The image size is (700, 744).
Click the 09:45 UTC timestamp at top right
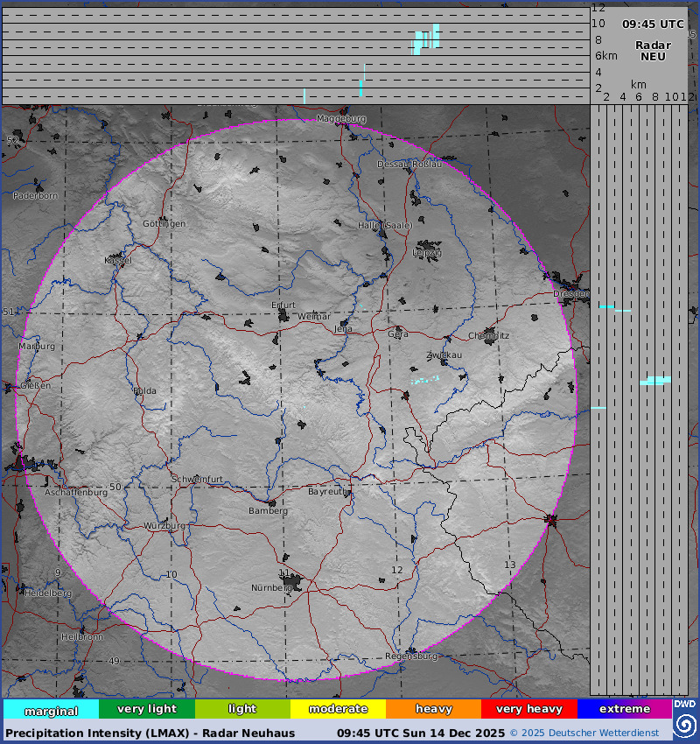pyautogui.click(x=653, y=25)
